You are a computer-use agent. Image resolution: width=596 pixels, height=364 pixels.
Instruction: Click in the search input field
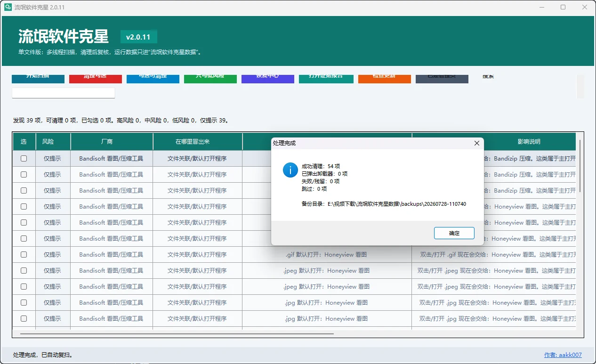click(x=64, y=93)
